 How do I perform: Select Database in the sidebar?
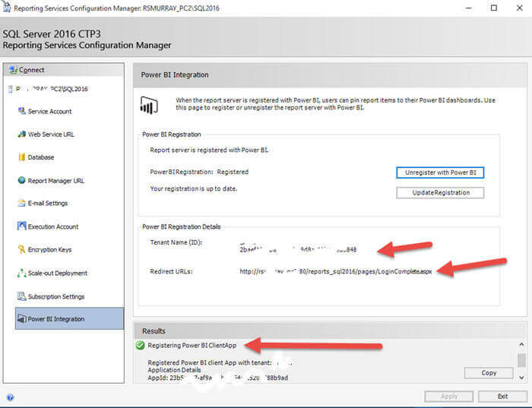41,157
